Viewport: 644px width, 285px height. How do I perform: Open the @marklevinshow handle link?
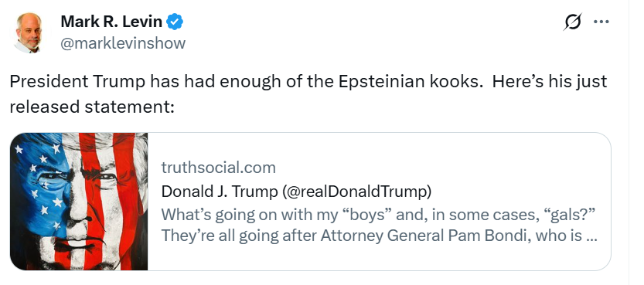(123, 43)
